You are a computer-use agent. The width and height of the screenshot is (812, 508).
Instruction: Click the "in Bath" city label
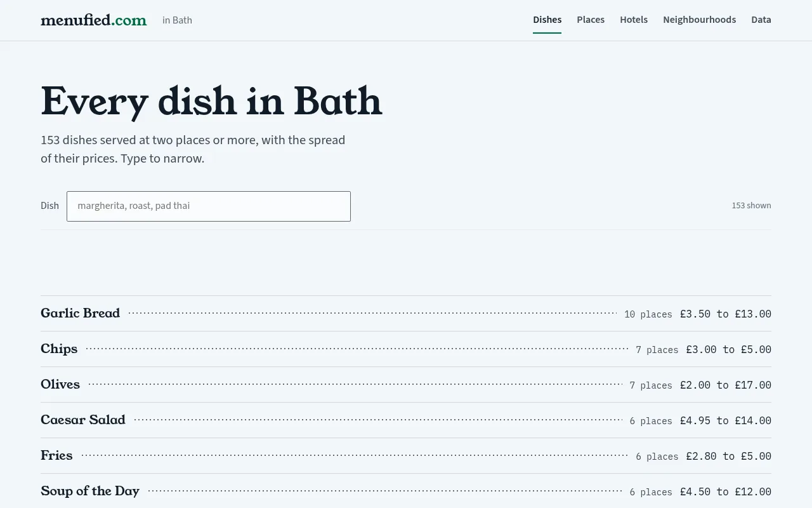coord(177,20)
